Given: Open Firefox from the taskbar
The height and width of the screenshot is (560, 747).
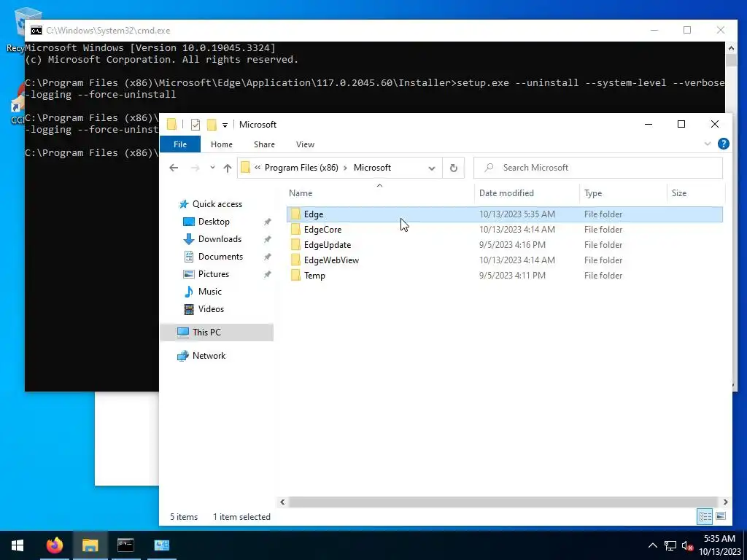Looking at the screenshot, I should 54,545.
